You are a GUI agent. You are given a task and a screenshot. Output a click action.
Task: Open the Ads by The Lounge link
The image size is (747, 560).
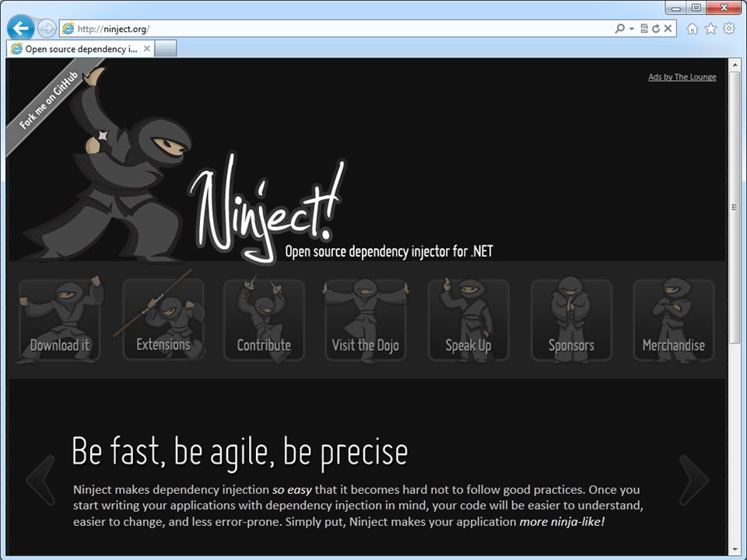point(682,77)
